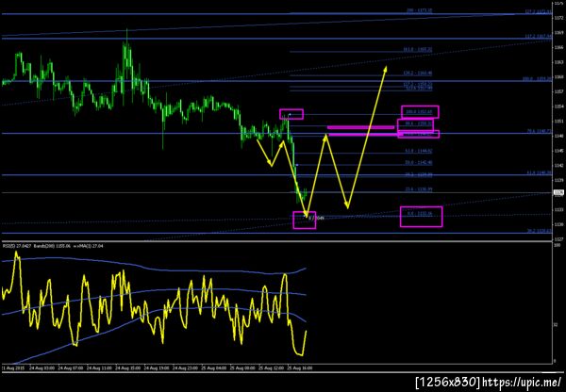Click the 1127 price axis label

(558, 239)
